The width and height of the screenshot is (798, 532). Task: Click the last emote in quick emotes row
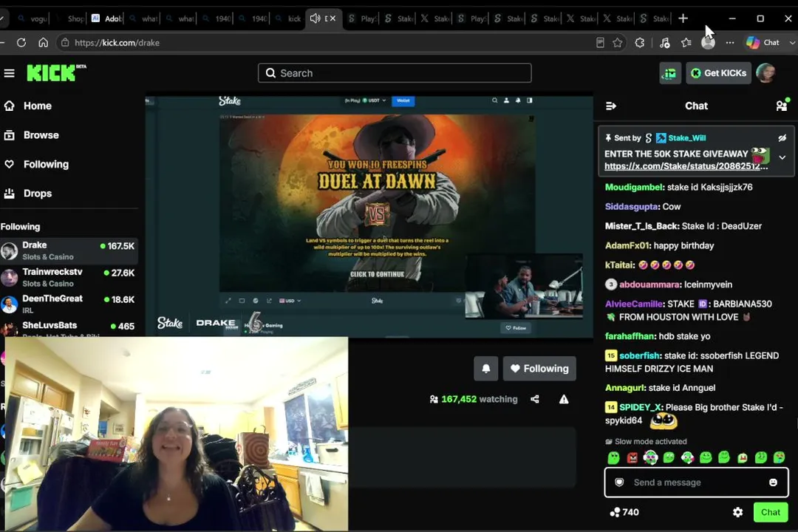pos(780,457)
